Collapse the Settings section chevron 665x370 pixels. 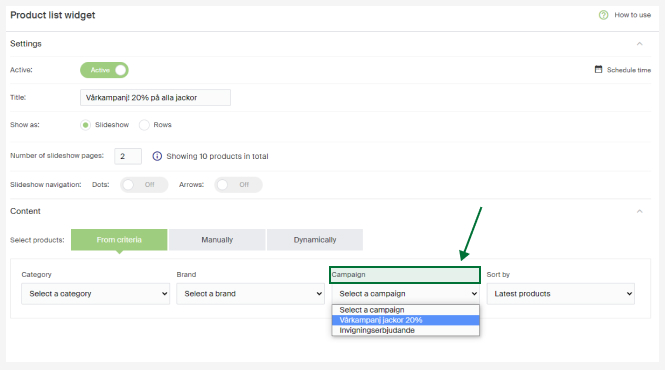point(640,44)
